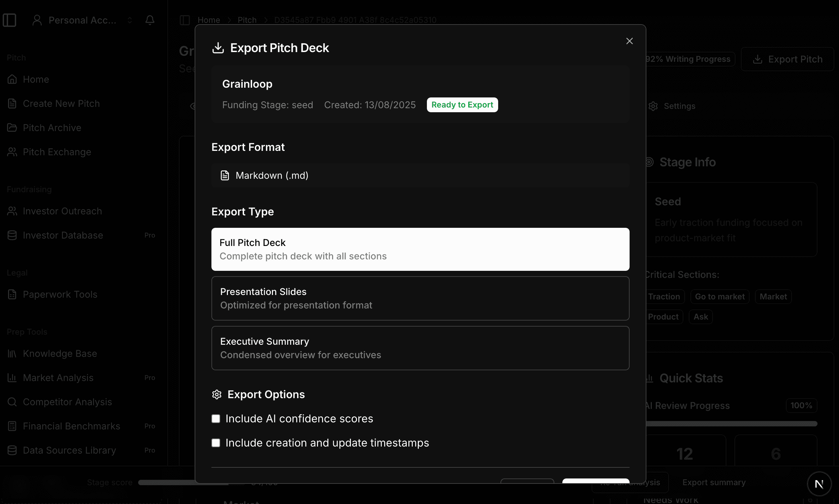This screenshot has width=839, height=504.
Task: Click the Investor Outreach people icon
Action: pyautogui.click(x=12, y=211)
